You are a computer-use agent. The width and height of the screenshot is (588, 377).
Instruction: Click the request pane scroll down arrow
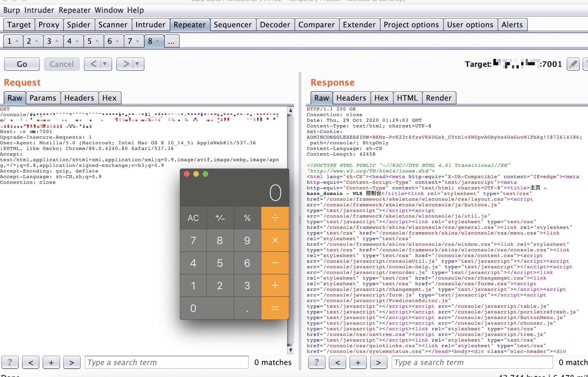(291, 350)
